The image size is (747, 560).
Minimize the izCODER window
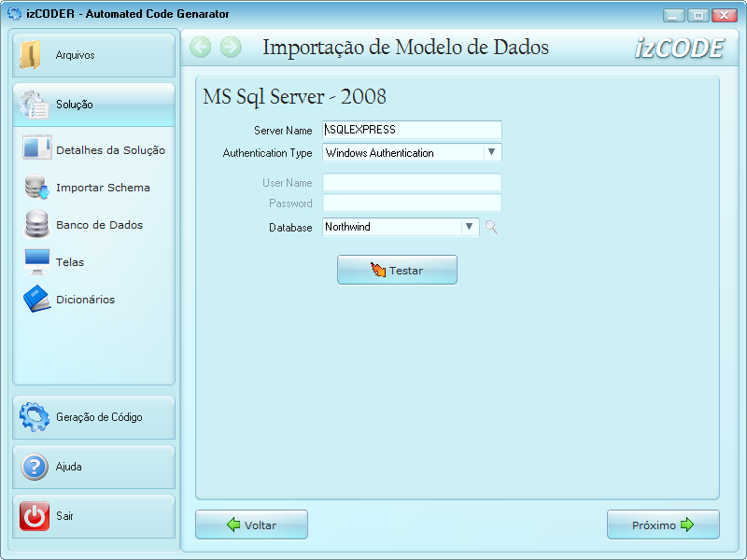click(x=673, y=16)
